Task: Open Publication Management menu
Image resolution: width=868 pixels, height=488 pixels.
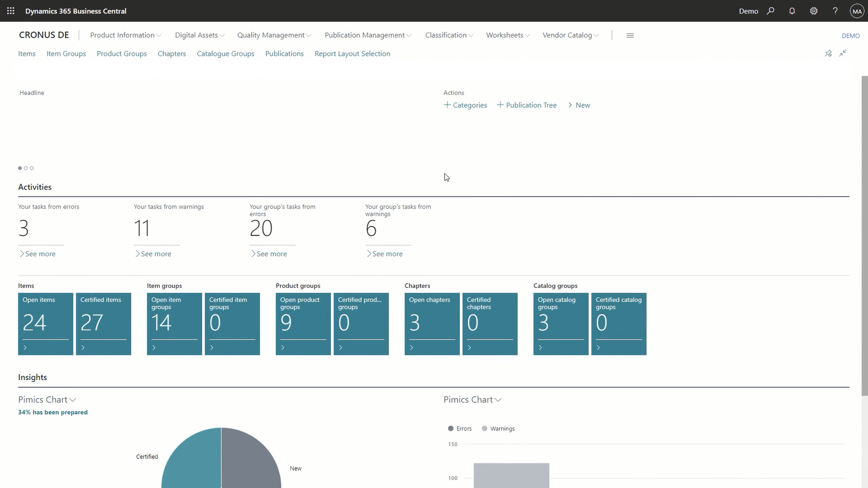Action: pos(368,35)
